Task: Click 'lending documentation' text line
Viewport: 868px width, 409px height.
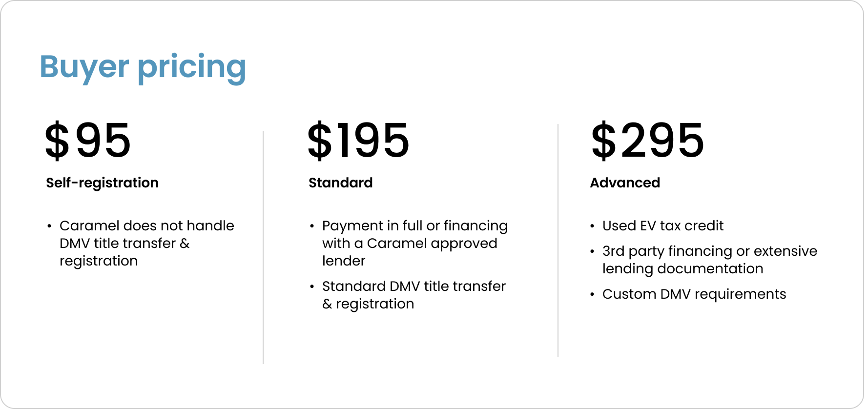Action: coord(682,268)
